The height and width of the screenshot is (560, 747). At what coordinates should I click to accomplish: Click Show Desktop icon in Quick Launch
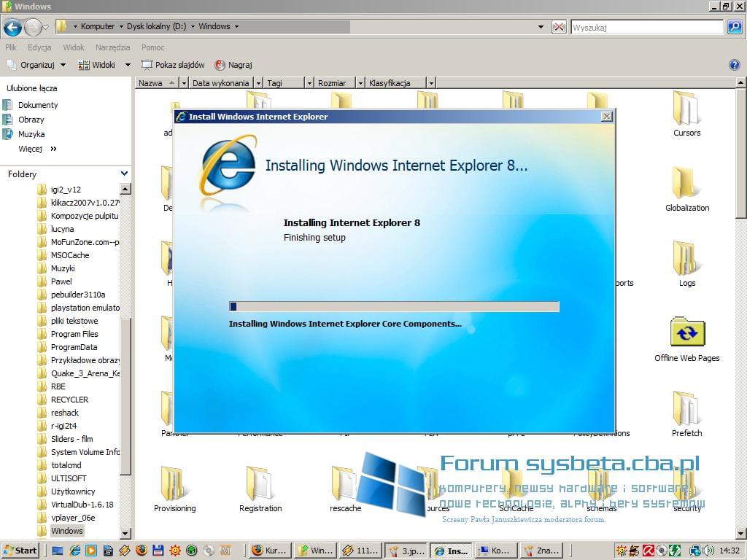58,551
